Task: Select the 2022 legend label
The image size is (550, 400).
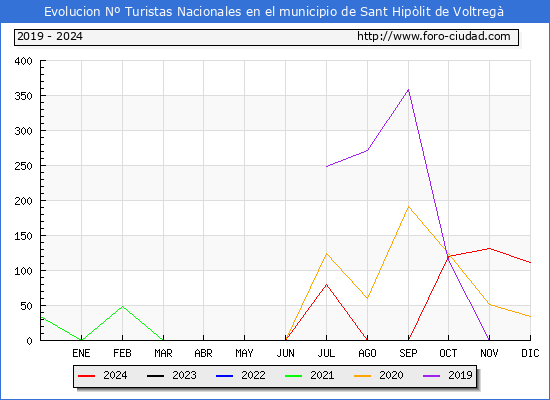Action: [253, 375]
